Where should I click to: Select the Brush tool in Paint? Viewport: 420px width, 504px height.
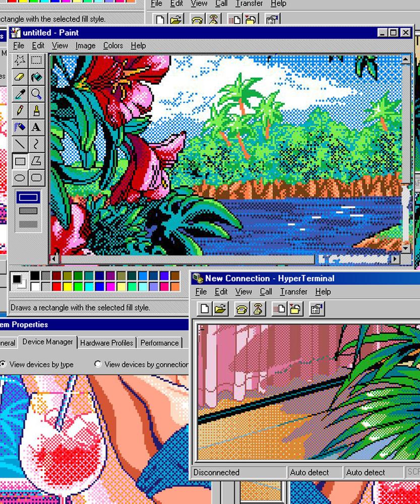[36, 110]
